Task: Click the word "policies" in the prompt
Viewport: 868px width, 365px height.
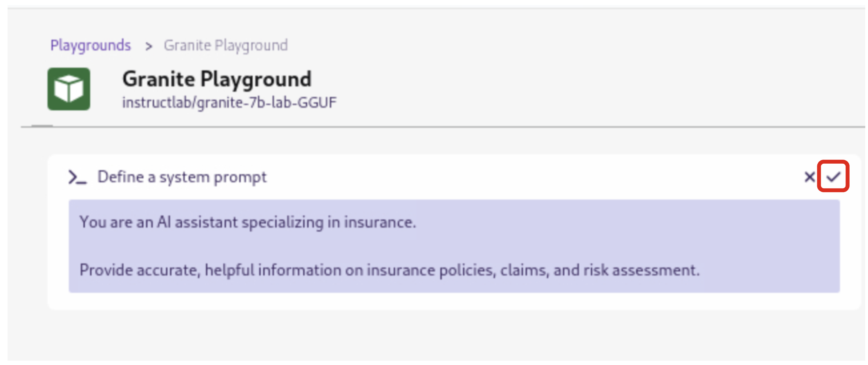Action: (x=466, y=270)
